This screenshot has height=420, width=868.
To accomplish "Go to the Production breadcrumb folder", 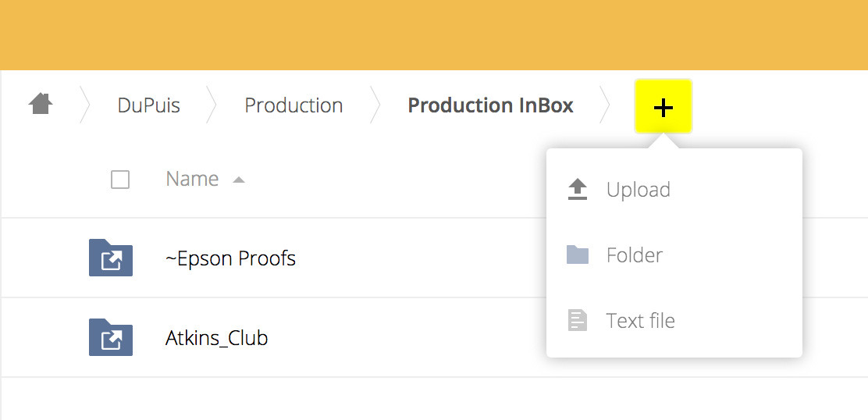I will coord(293,105).
